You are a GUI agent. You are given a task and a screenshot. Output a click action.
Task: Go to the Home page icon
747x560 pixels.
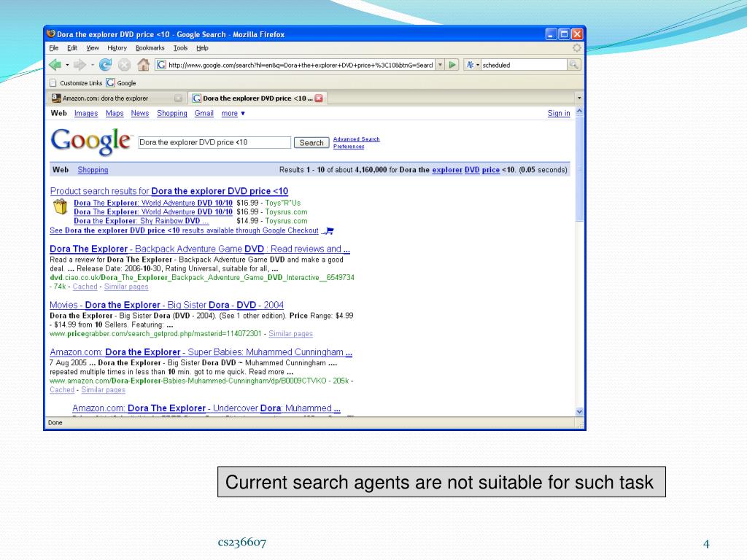[143, 65]
